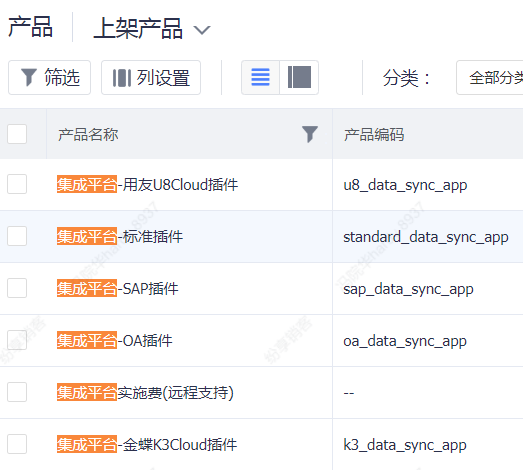Open product 集成平台-金蝶K3Cloud插件
The image size is (523, 470).
click(x=147, y=445)
